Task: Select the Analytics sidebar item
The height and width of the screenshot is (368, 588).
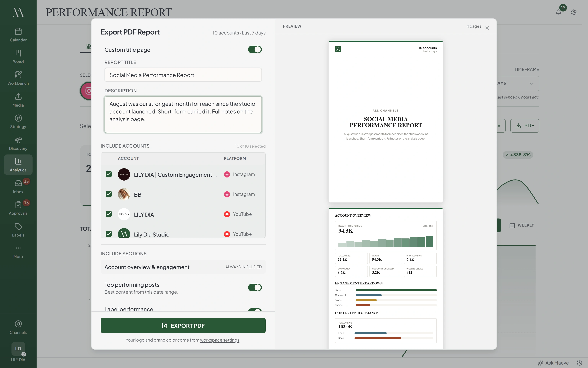Action: 18,165
